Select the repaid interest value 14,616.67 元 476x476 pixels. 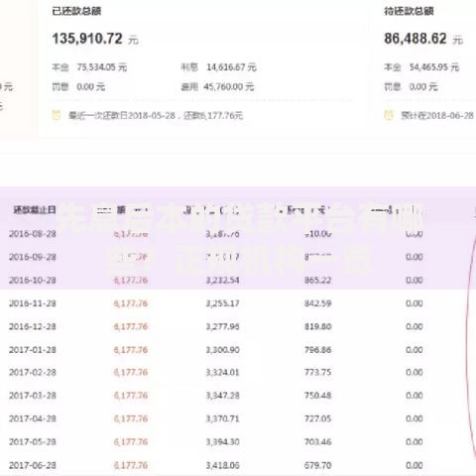pos(231,67)
